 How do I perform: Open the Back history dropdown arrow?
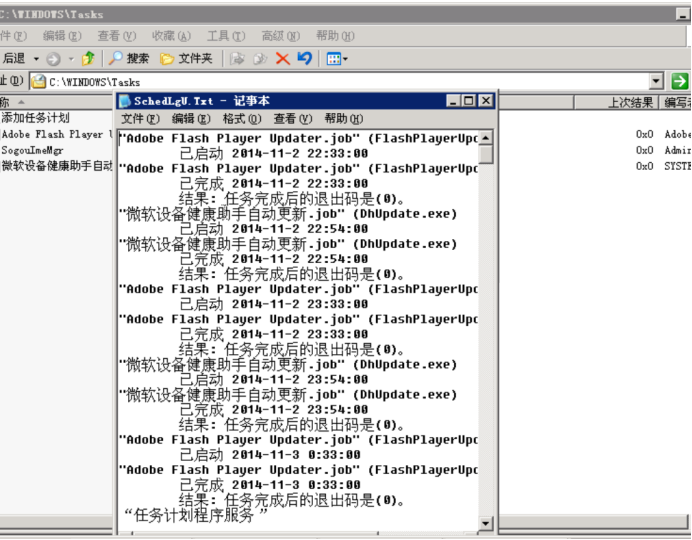coord(36,59)
